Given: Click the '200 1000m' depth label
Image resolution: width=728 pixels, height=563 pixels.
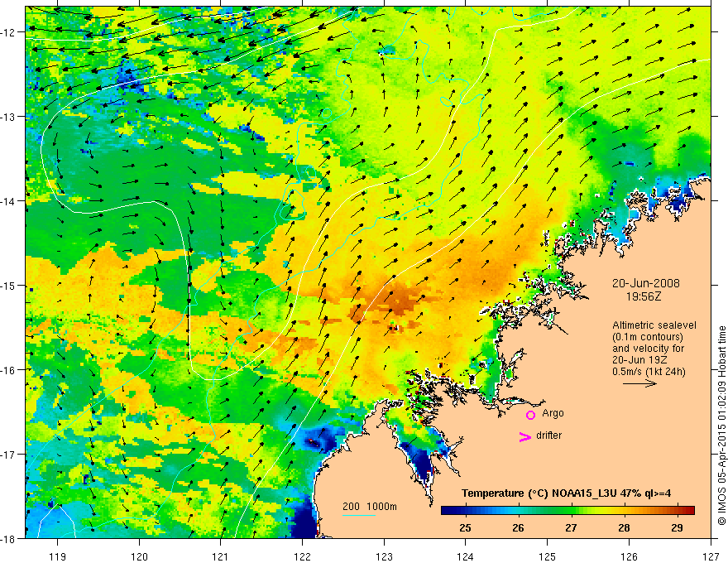Looking at the screenshot, I should [x=370, y=507].
